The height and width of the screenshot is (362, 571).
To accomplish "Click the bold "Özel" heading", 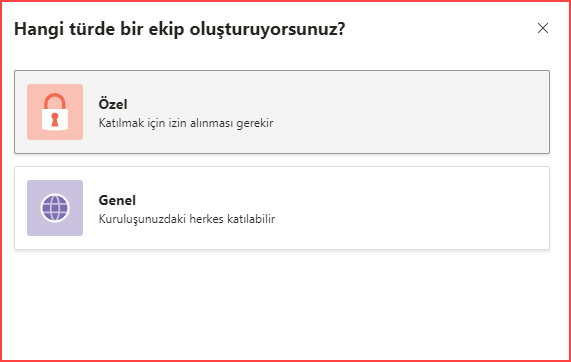I will pos(113,104).
